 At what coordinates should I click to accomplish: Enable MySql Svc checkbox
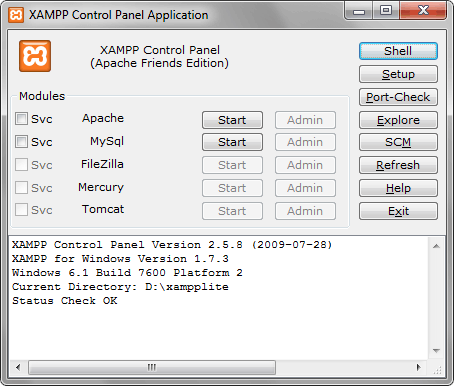click(21, 142)
